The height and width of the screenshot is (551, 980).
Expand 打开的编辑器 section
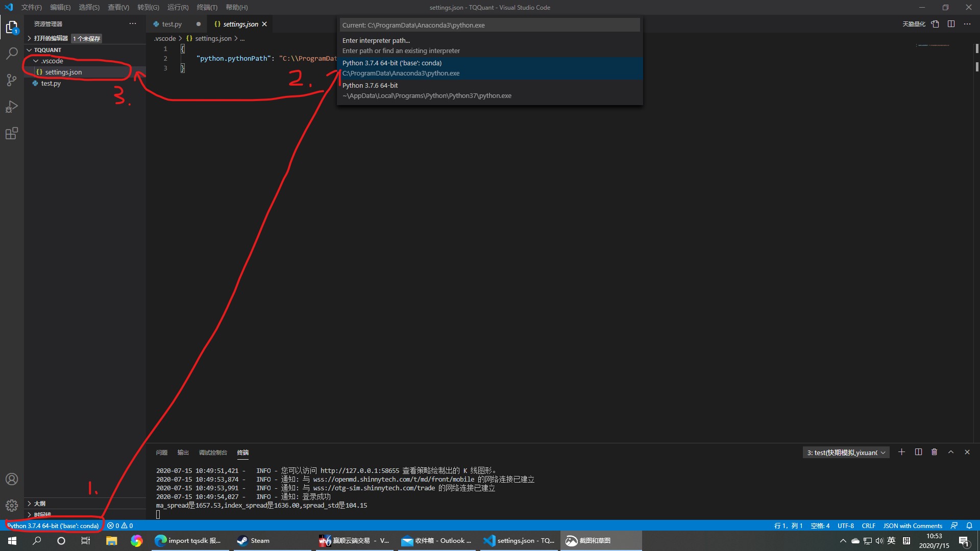(x=85, y=38)
